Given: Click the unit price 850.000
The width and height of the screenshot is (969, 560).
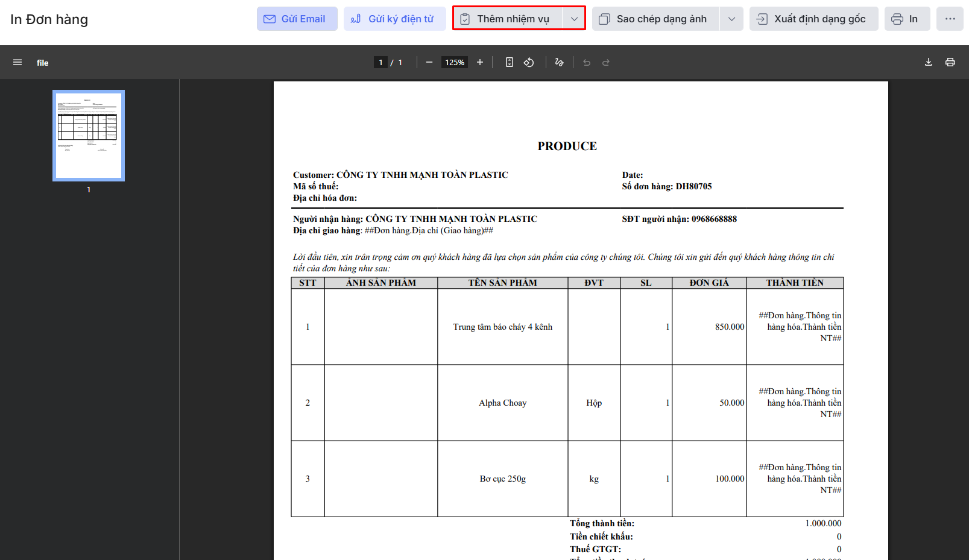Looking at the screenshot, I should 730,327.
